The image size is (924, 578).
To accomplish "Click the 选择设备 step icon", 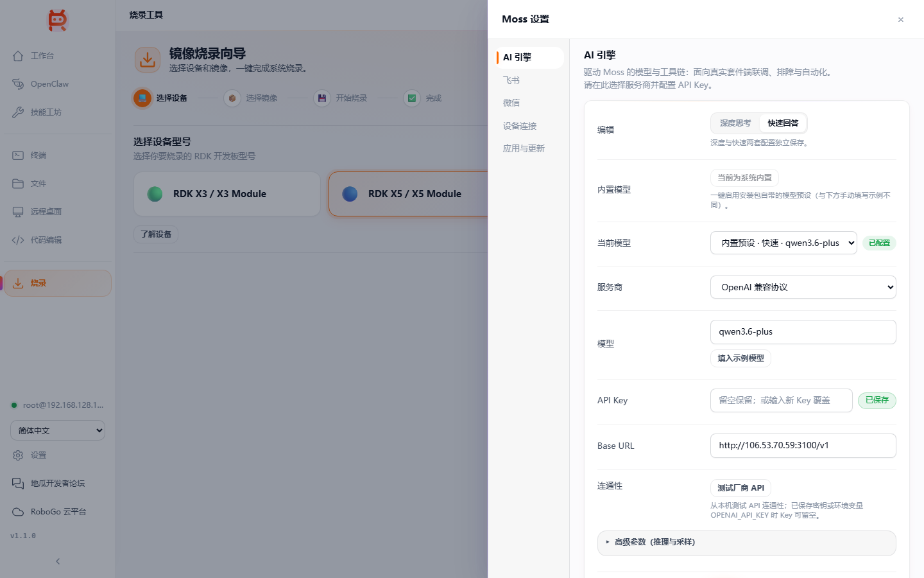I will click(142, 98).
